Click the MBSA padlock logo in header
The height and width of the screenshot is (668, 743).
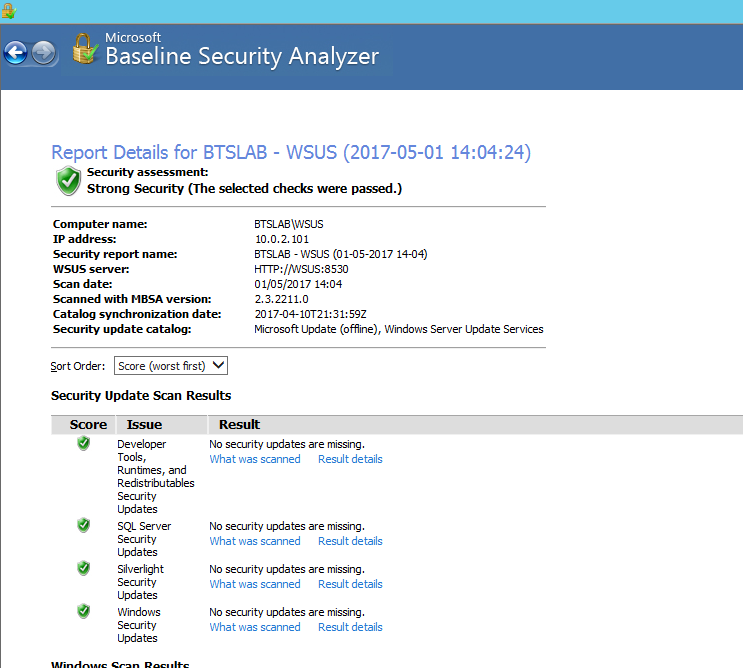(85, 49)
